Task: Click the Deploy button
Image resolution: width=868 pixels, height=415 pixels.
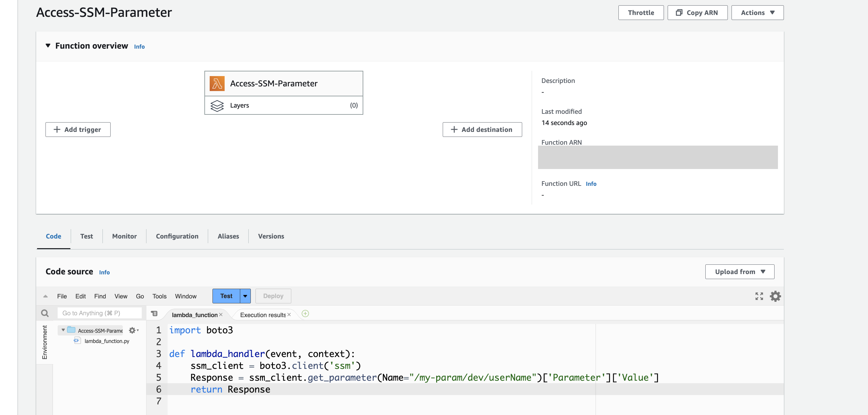Action: pyautogui.click(x=273, y=296)
